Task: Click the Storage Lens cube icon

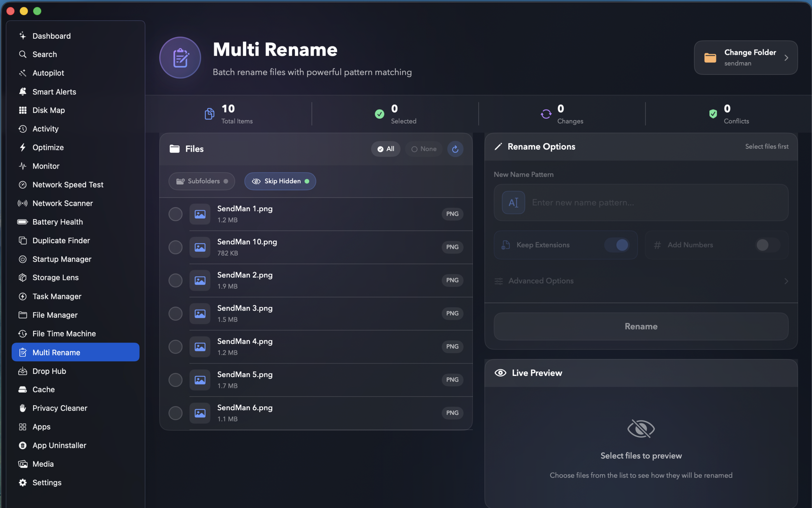Action: (23, 277)
